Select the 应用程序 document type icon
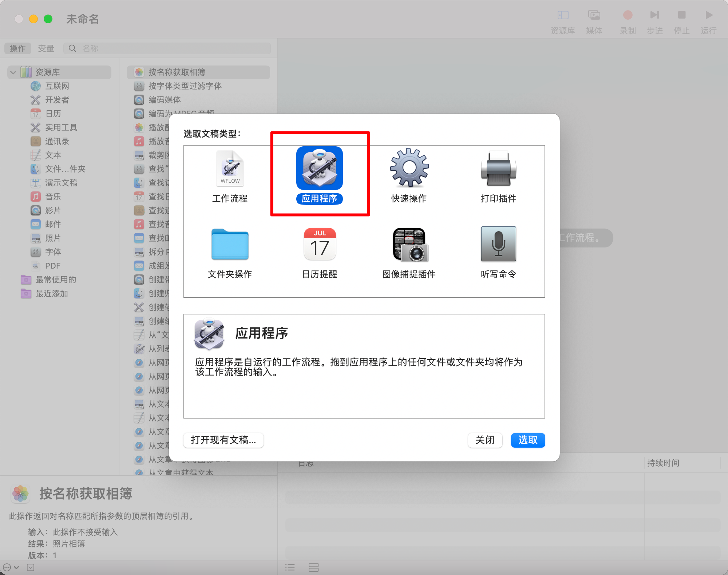The width and height of the screenshot is (728, 575). coord(319,168)
